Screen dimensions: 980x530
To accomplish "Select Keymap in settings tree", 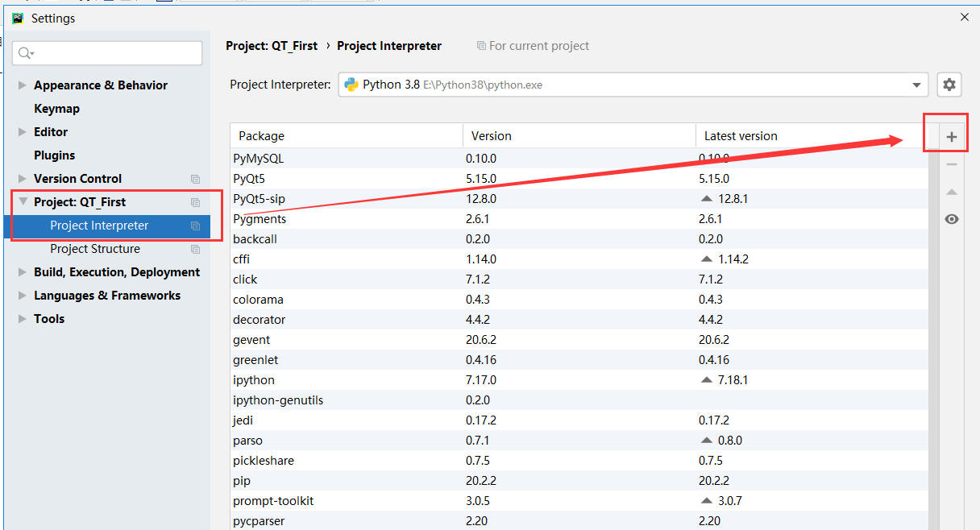I will [56, 109].
